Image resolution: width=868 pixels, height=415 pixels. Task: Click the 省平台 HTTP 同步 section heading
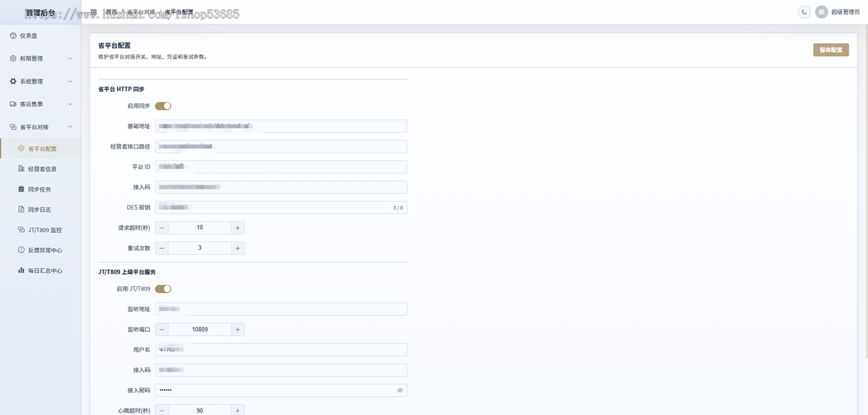point(121,90)
